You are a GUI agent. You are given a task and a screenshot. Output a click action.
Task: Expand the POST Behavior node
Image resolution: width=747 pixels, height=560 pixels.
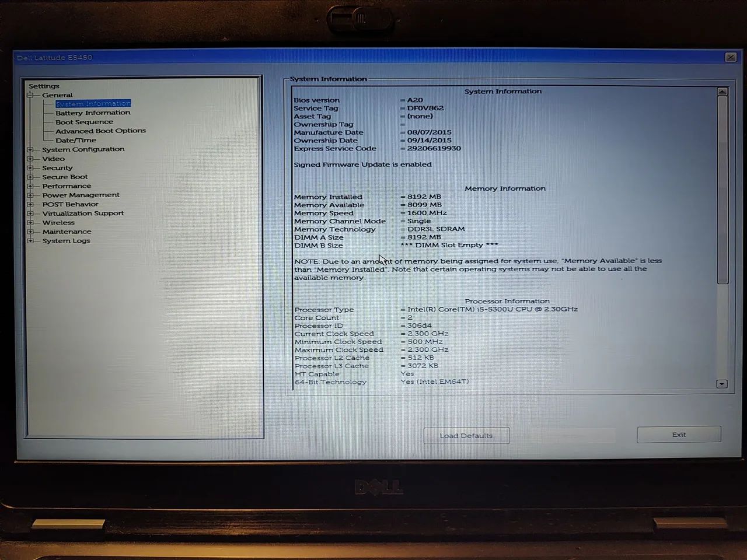tap(30, 204)
